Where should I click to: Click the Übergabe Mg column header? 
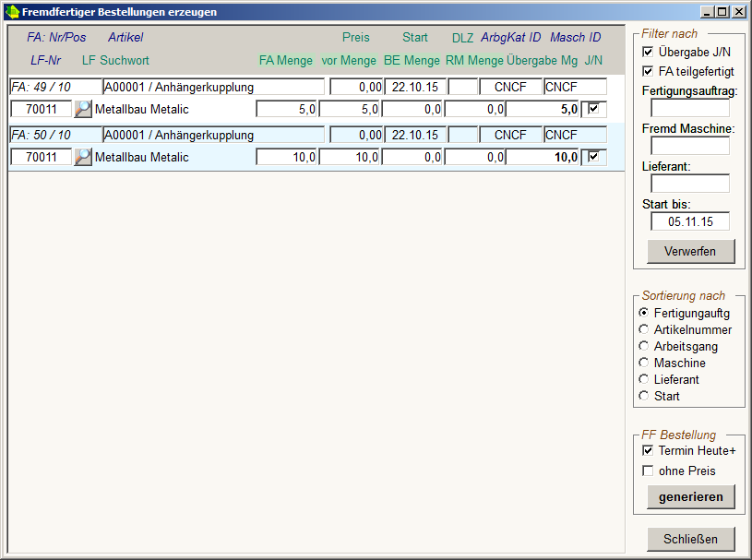coord(543,60)
